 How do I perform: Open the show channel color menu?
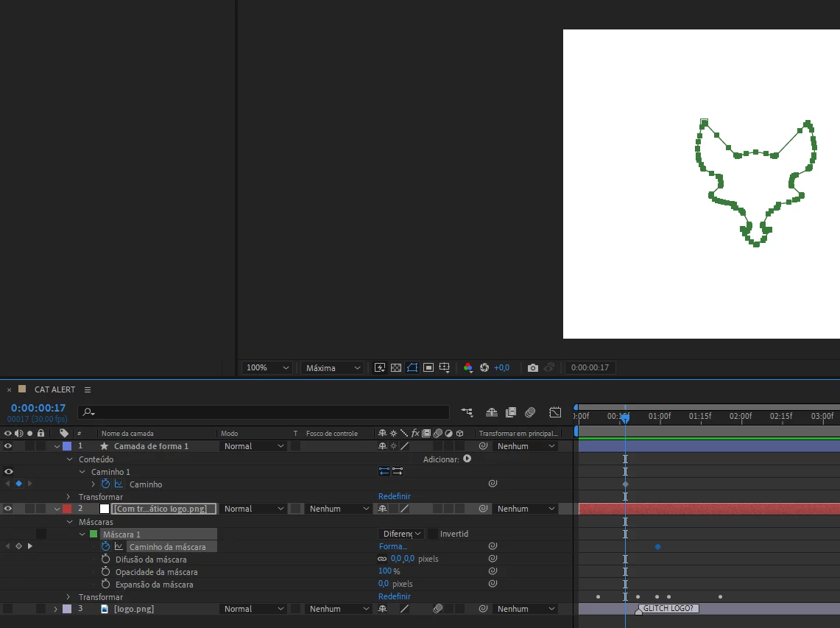(467, 367)
